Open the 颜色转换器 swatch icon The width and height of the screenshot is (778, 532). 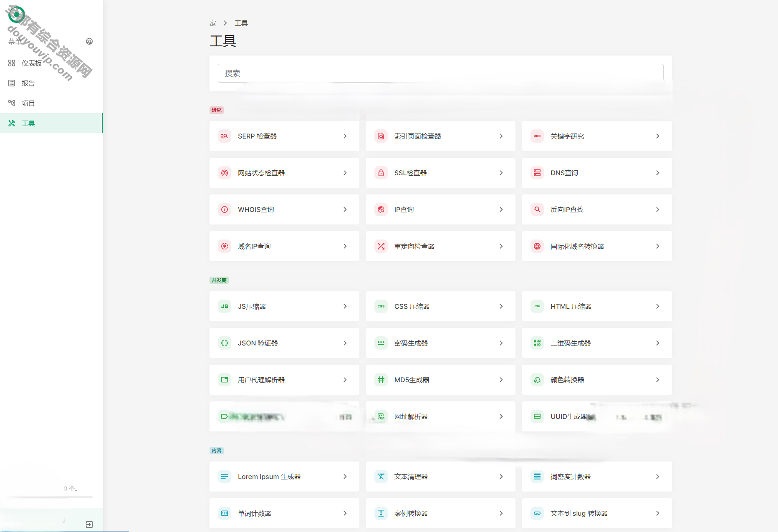tap(537, 380)
